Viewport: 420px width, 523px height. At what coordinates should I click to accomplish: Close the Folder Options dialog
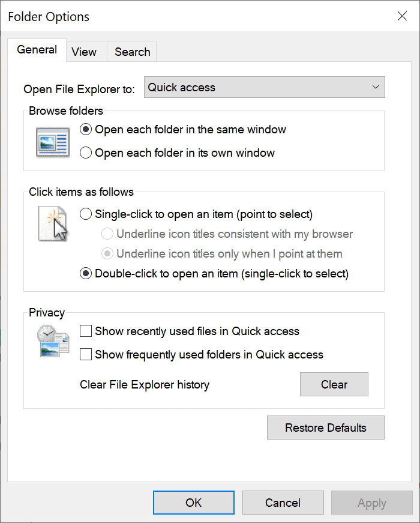(x=402, y=16)
